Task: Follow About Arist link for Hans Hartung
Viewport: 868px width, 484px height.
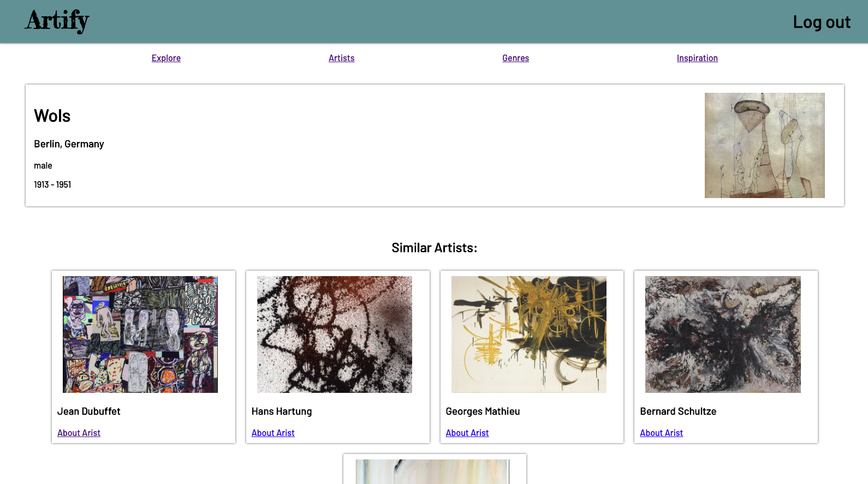Action: coord(273,433)
